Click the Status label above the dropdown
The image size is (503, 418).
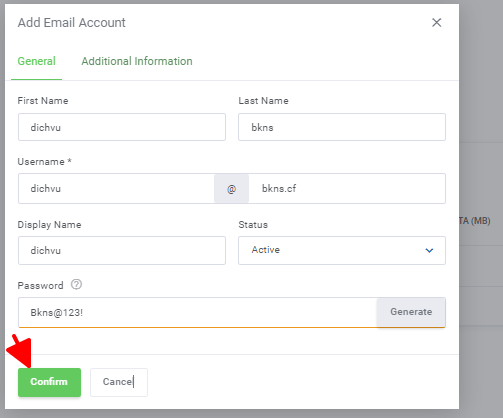tap(253, 225)
